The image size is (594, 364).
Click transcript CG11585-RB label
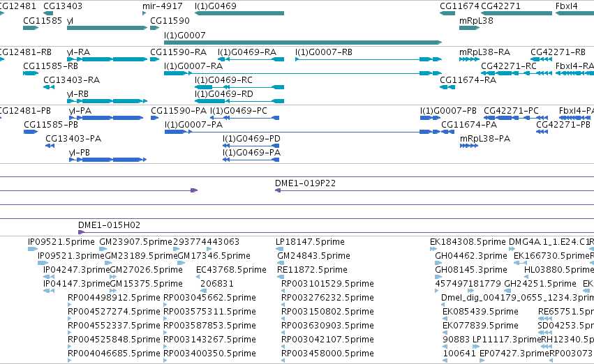point(50,66)
